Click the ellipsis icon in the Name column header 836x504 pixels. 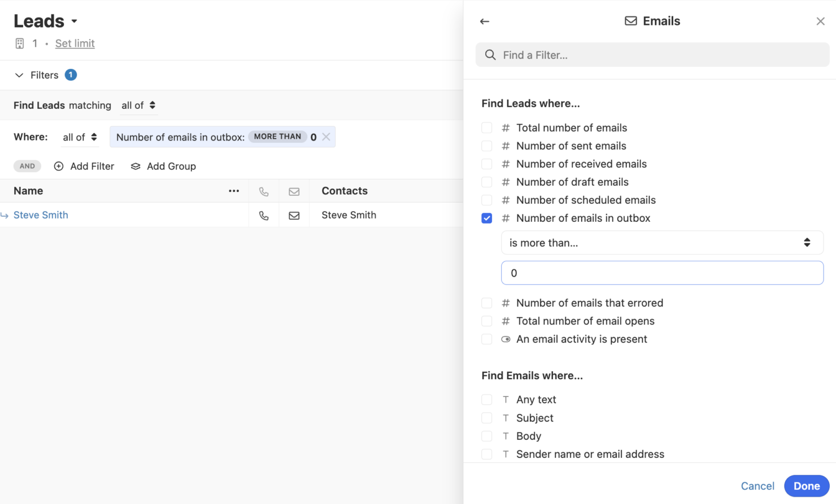point(234,191)
